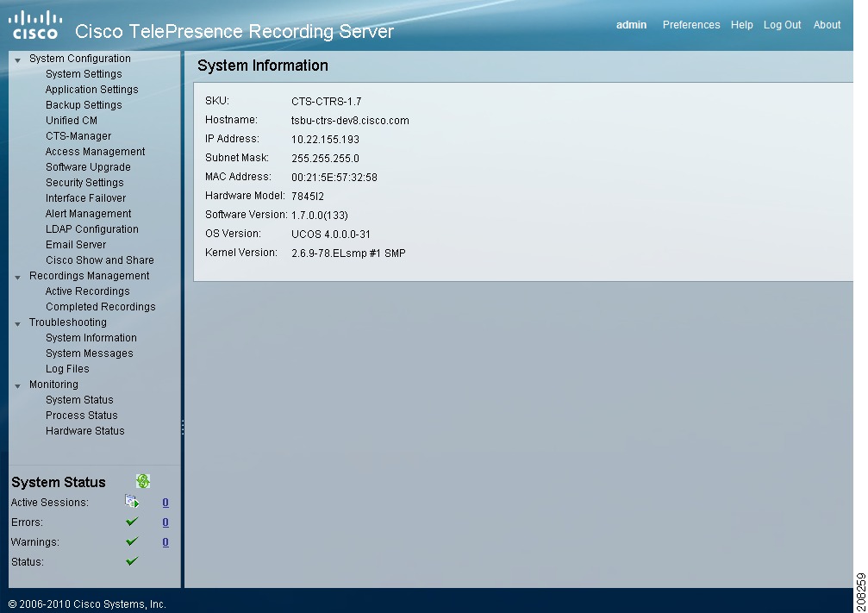Collapse the Recordings Management section

click(18, 277)
